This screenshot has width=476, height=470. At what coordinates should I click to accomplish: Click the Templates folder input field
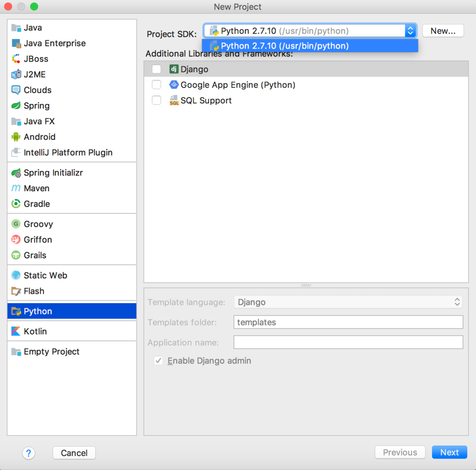click(348, 322)
